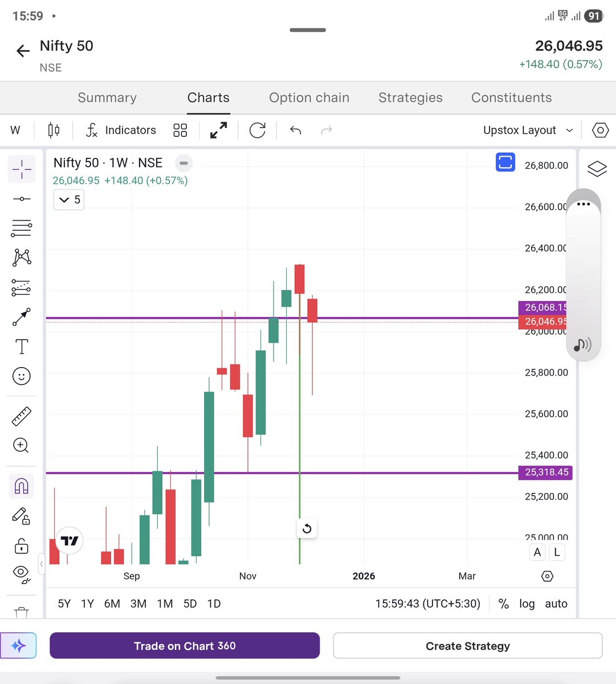The width and height of the screenshot is (616, 684).
Task: Open the Option chain tab
Action: coord(309,97)
